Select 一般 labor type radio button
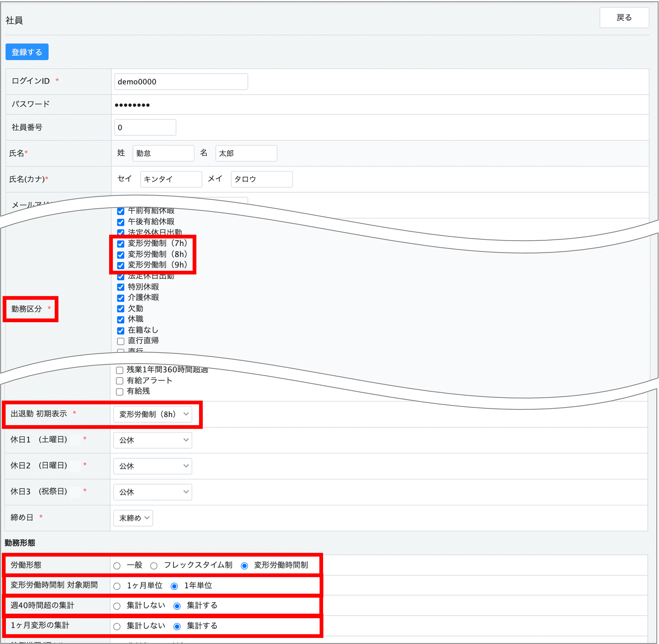The image size is (659, 644). tap(117, 566)
